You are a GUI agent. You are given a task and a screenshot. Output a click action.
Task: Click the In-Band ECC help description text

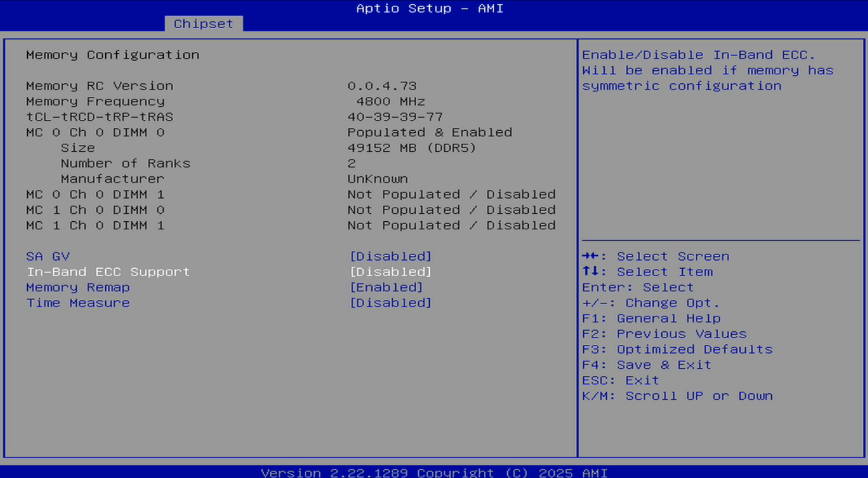point(707,70)
